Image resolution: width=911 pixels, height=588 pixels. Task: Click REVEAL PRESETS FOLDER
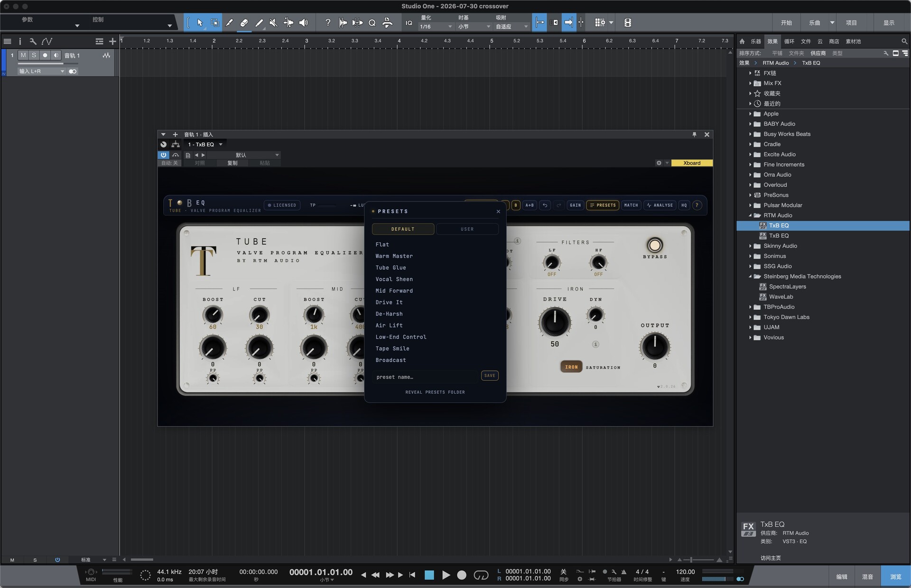(x=435, y=392)
